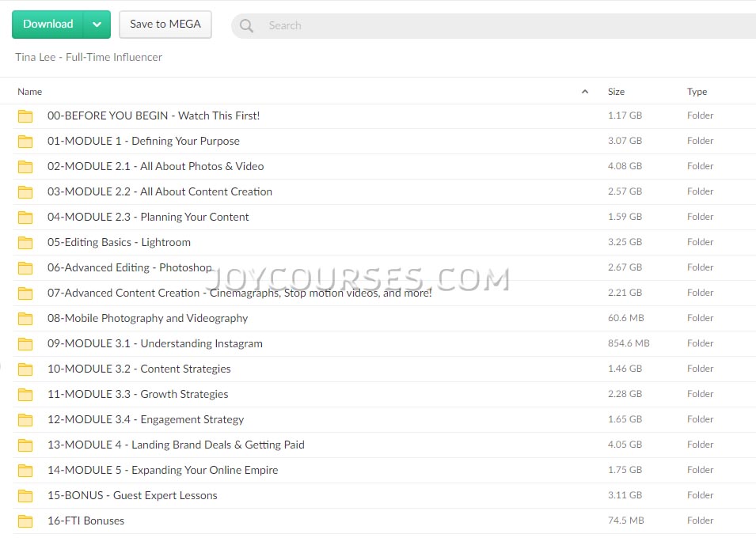This screenshot has height=549, width=756.
Task: Sort files by the Type column header
Action: pyautogui.click(x=697, y=92)
